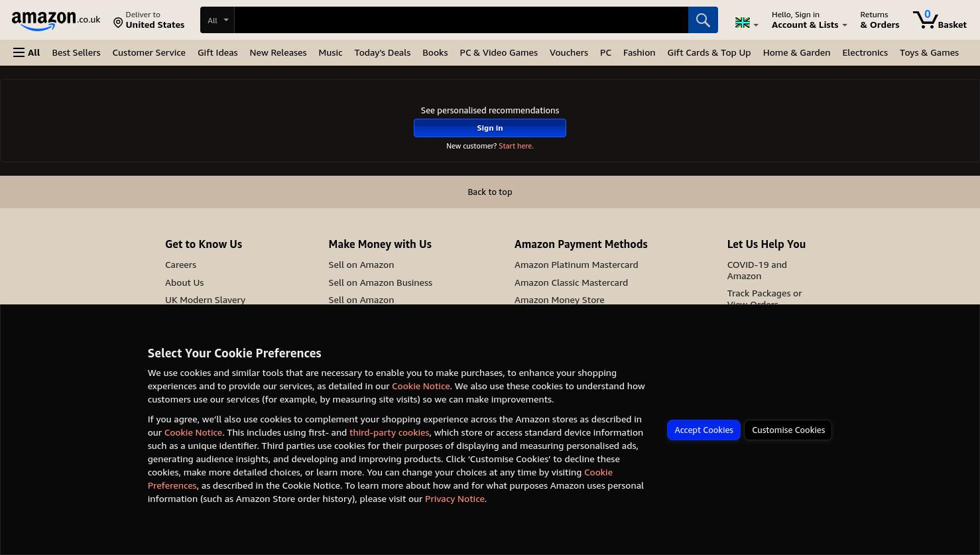Open Toys & Games
This screenshot has width=980, height=555.
(929, 52)
